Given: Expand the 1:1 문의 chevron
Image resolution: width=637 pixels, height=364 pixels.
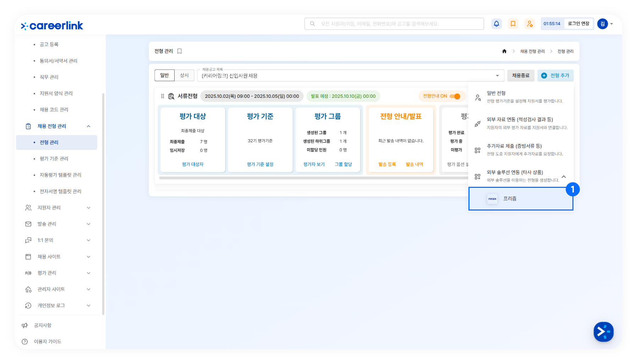Looking at the screenshot, I should point(89,240).
